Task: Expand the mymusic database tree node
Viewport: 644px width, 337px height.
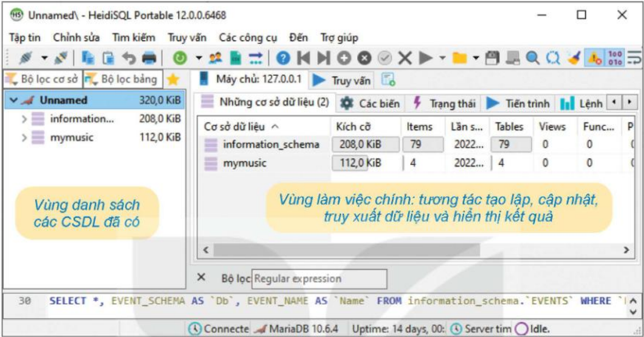Action: click(24, 138)
